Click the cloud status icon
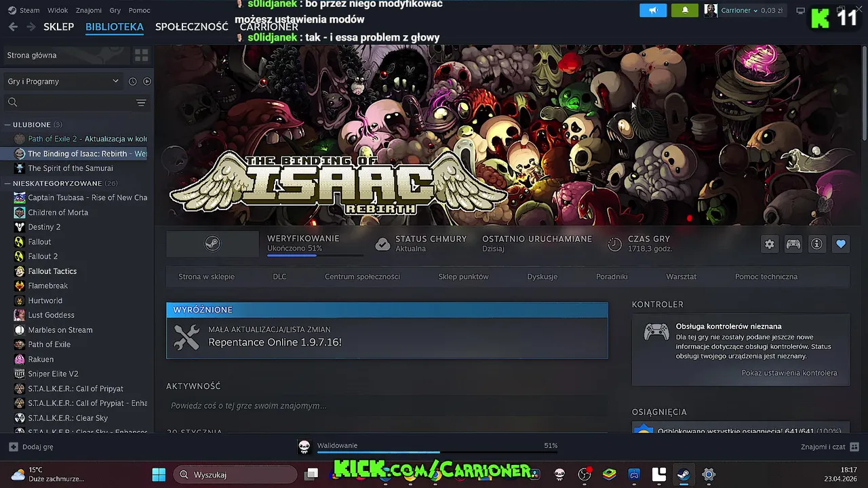Viewport: 868px width, 488px height. click(382, 244)
